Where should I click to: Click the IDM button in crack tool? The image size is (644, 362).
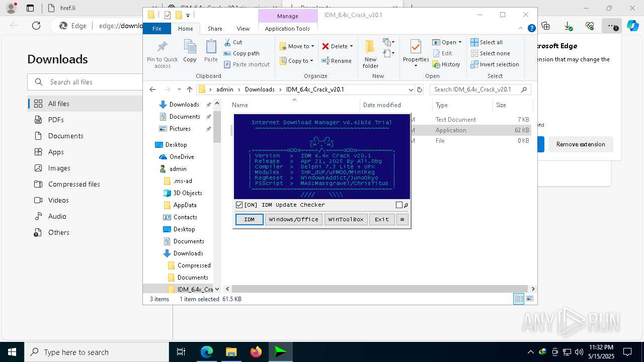[x=249, y=219]
